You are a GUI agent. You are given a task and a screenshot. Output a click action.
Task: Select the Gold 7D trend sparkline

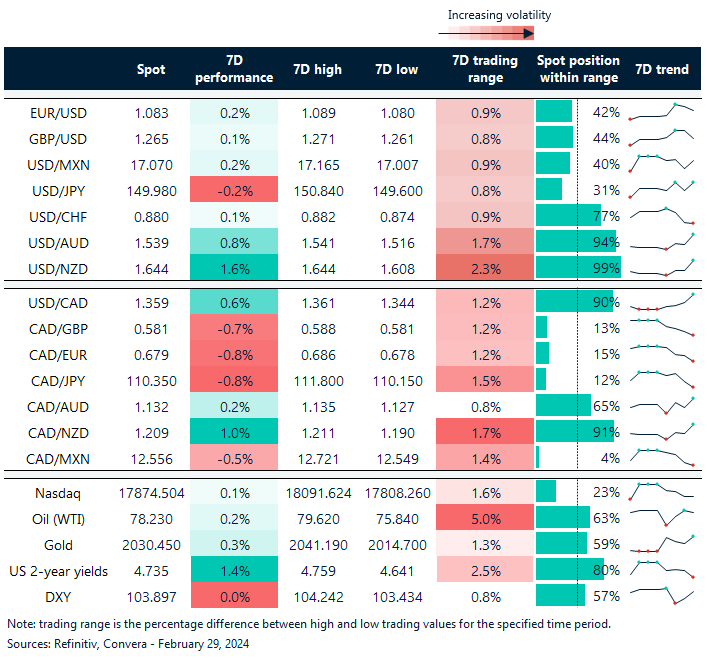coord(663,543)
